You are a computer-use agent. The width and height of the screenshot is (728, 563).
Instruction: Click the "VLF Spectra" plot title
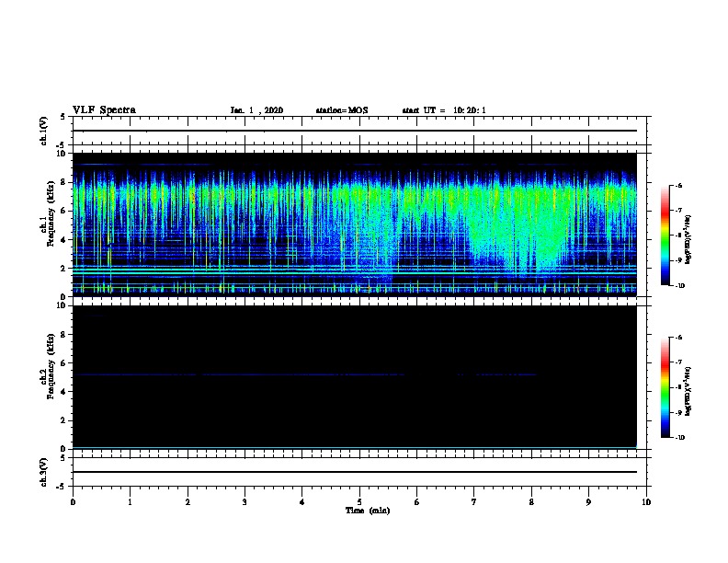(x=104, y=110)
